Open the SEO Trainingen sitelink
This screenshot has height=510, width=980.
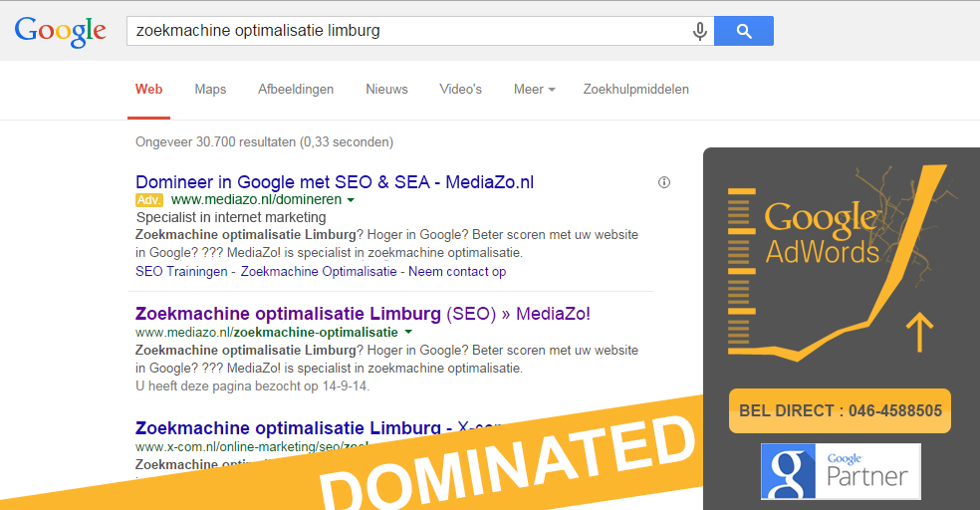181,271
